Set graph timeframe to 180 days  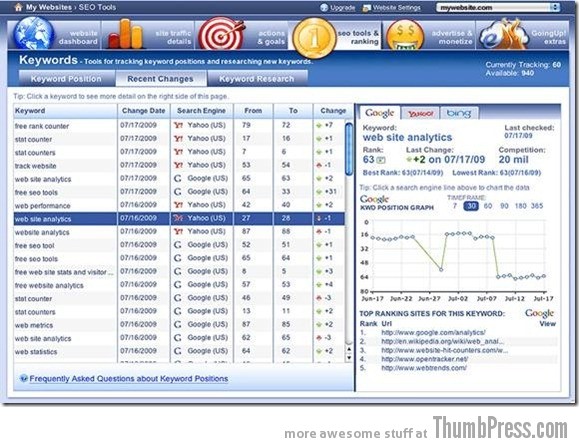520,206
